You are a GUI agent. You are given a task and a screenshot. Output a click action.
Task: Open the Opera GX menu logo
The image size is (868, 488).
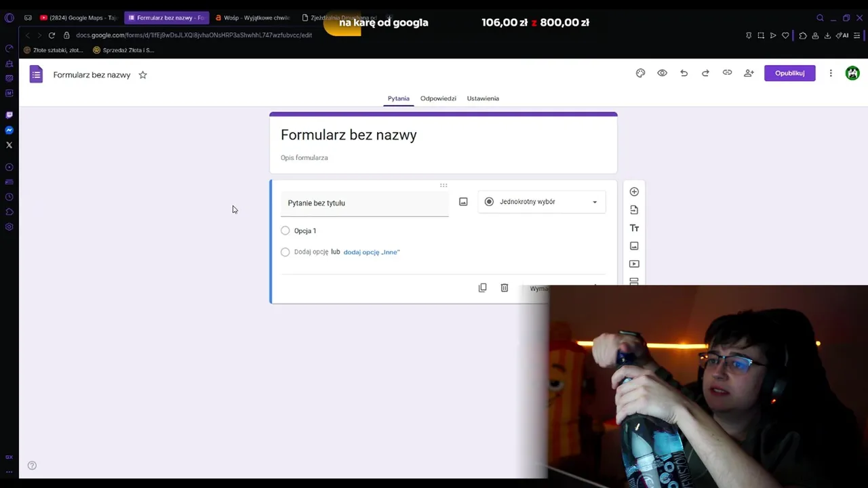pyautogui.click(x=9, y=18)
